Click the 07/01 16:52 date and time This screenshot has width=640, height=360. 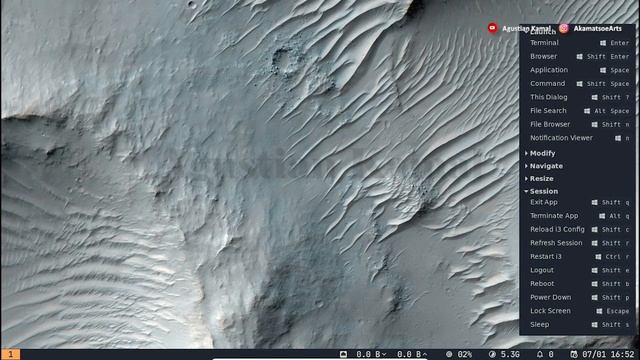pyautogui.click(x=609, y=354)
